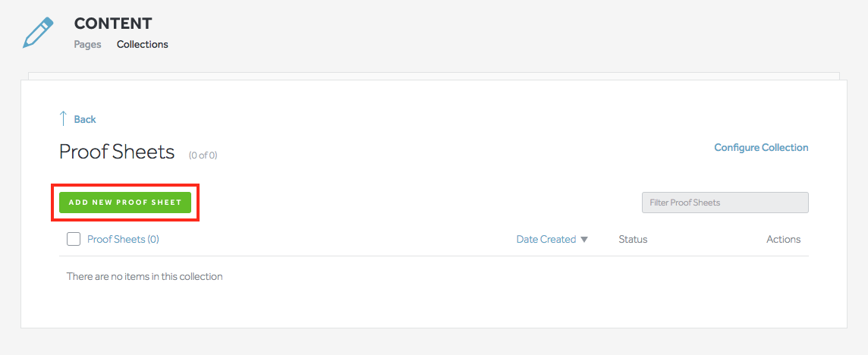
Task: Click the no items in collection message
Action: (x=144, y=276)
